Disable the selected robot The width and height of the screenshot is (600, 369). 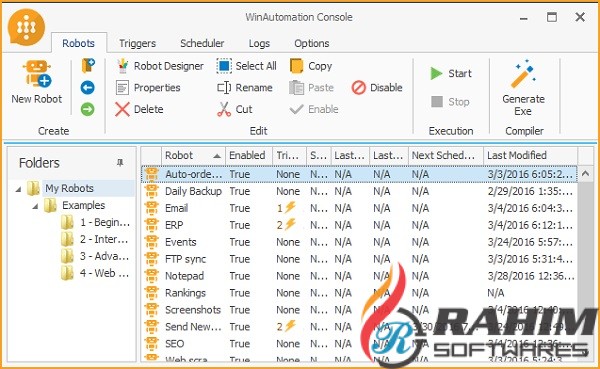coord(377,88)
